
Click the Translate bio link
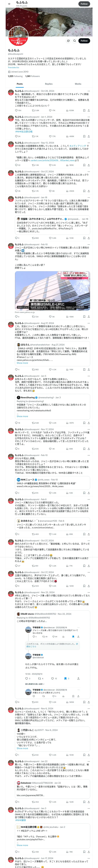tap(14, 67)
